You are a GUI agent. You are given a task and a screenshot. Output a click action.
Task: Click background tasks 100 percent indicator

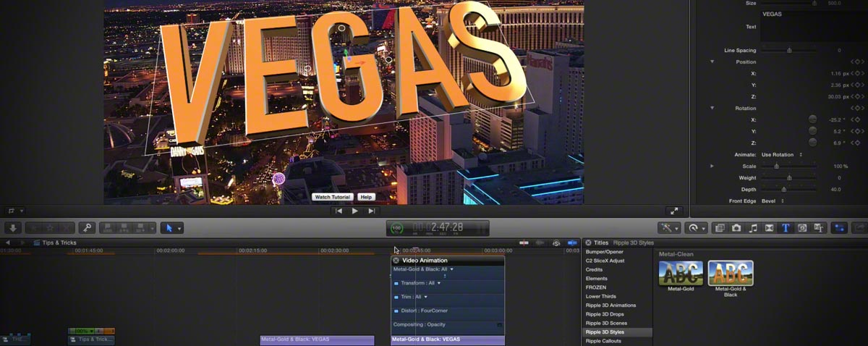click(396, 228)
